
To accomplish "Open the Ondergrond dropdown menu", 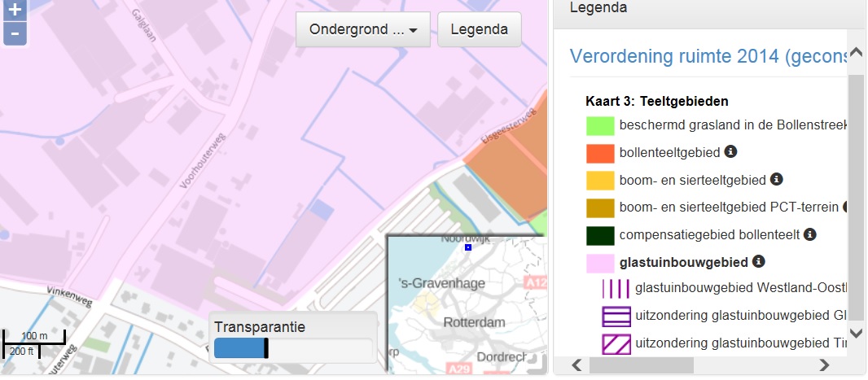I will [x=363, y=29].
